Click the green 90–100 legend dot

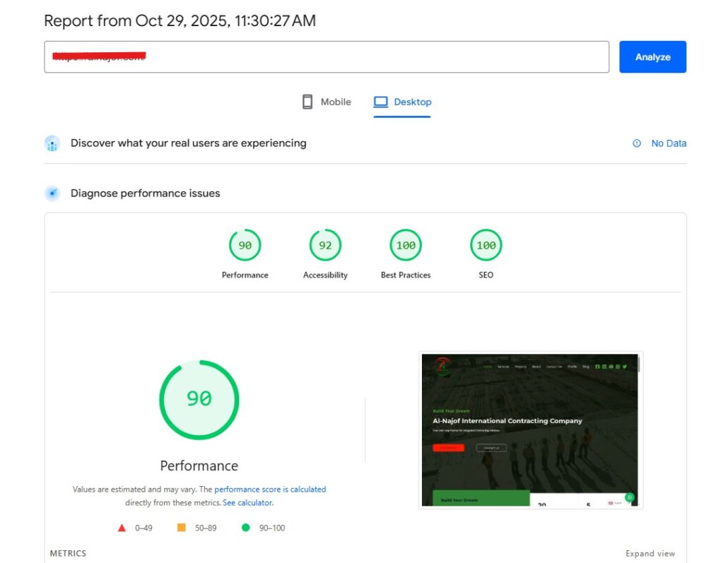[x=246, y=528]
